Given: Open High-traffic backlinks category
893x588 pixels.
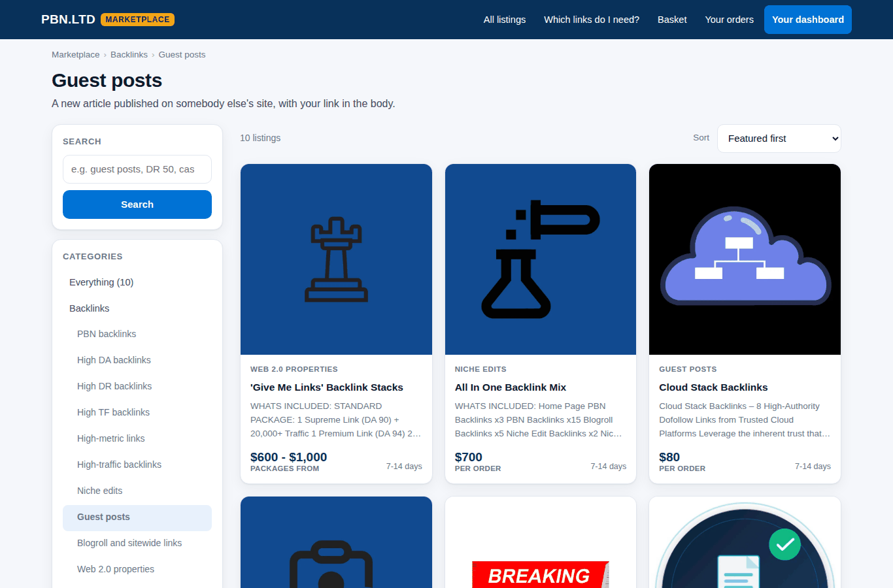Looking at the screenshot, I should click(x=137, y=465).
